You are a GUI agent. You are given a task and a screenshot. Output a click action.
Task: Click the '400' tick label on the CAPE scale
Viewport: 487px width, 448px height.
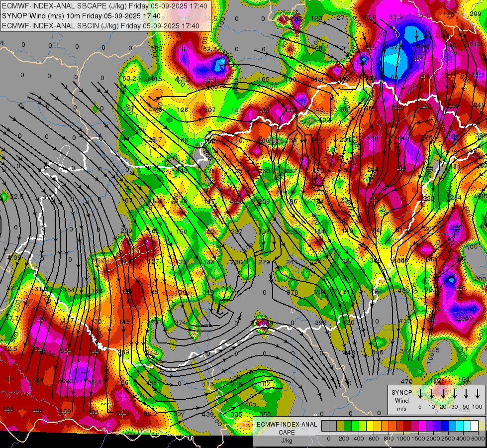click(359, 439)
